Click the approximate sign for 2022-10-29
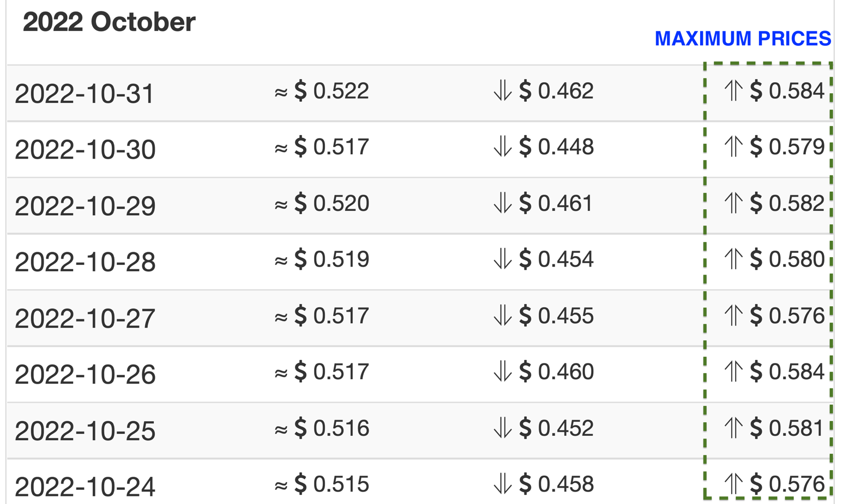The image size is (843, 504). pyautogui.click(x=281, y=204)
